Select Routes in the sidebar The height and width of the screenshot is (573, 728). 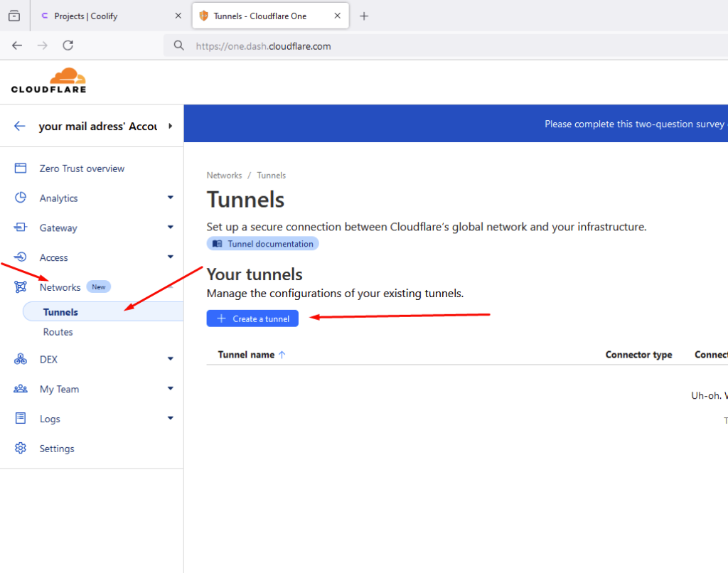(58, 332)
